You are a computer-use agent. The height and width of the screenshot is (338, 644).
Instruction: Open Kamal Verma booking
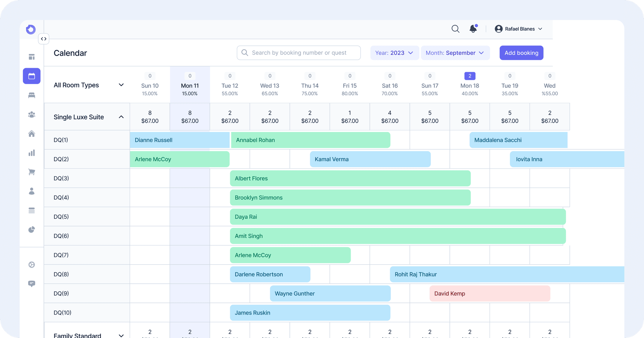coord(370,159)
